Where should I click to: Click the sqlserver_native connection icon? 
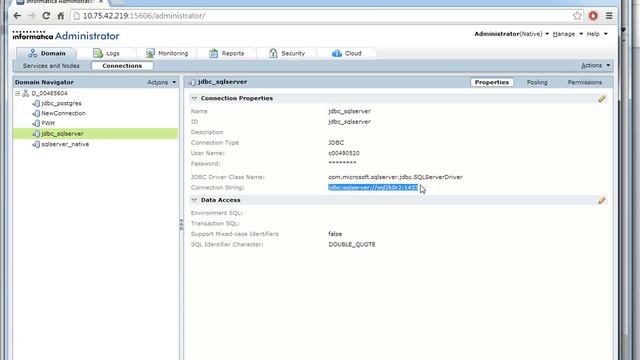pyautogui.click(x=36, y=144)
